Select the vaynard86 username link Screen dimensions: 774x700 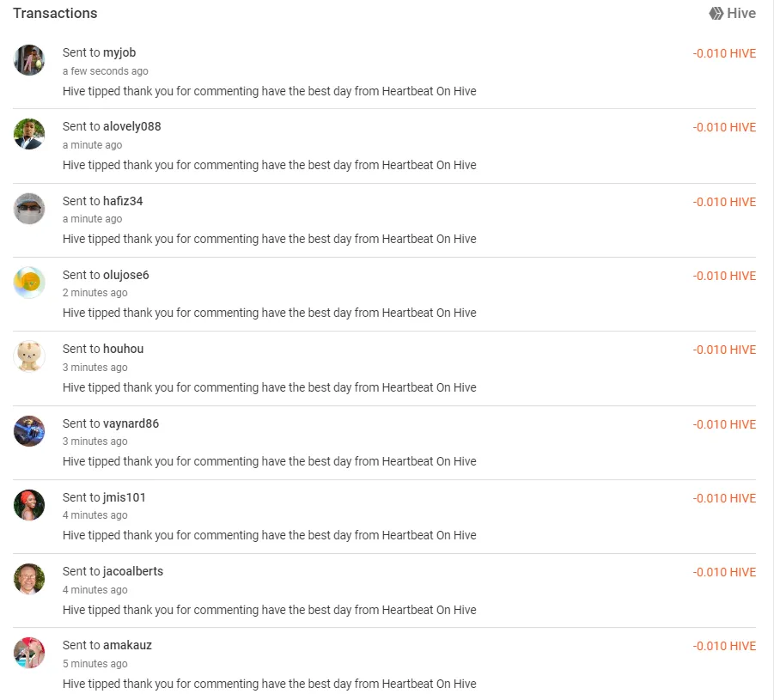coord(131,423)
